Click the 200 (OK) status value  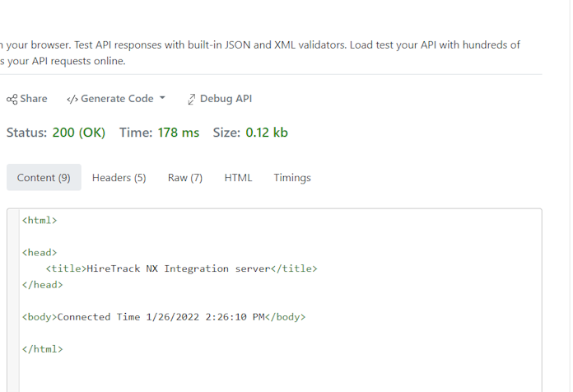[x=79, y=133]
